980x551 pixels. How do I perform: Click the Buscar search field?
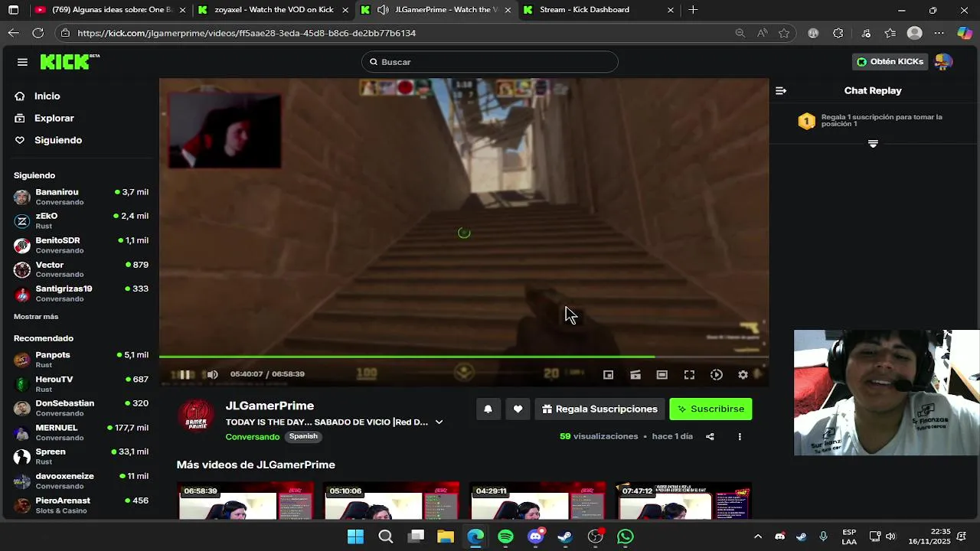(490, 62)
